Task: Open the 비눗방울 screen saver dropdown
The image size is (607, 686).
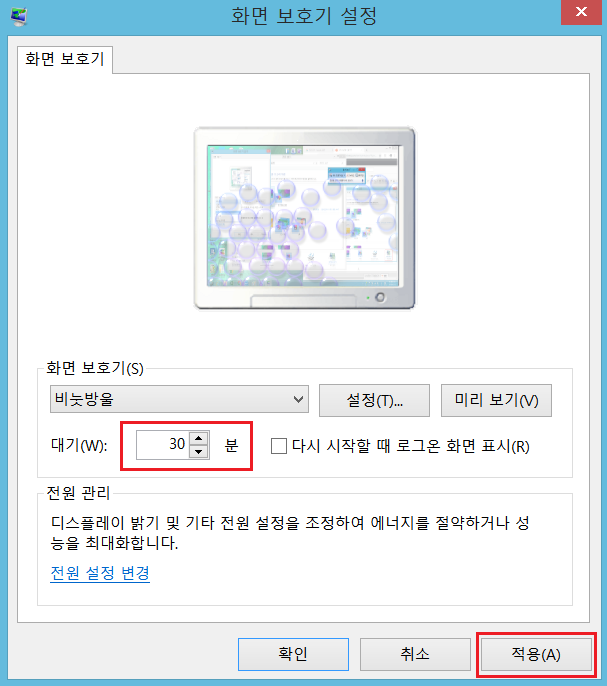Action: 179,399
